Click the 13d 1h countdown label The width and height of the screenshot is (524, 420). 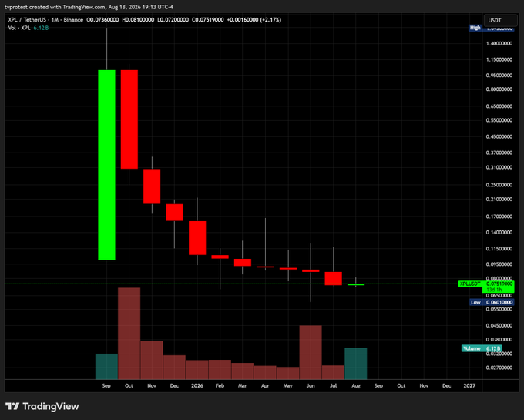(x=494, y=290)
